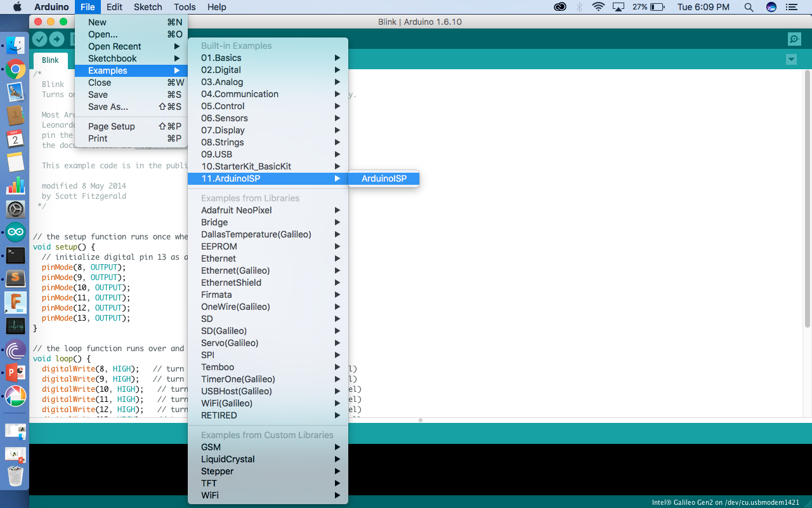The height and width of the screenshot is (508, 812).
Task: Open Sublime Text from the dock
Action: point(16,279)
